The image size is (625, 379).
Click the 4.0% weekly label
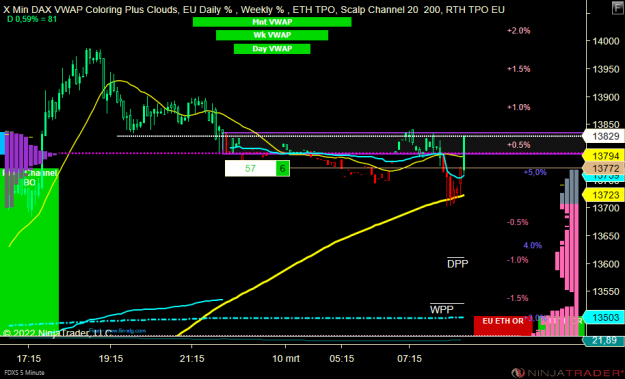[x=533, y=245]
